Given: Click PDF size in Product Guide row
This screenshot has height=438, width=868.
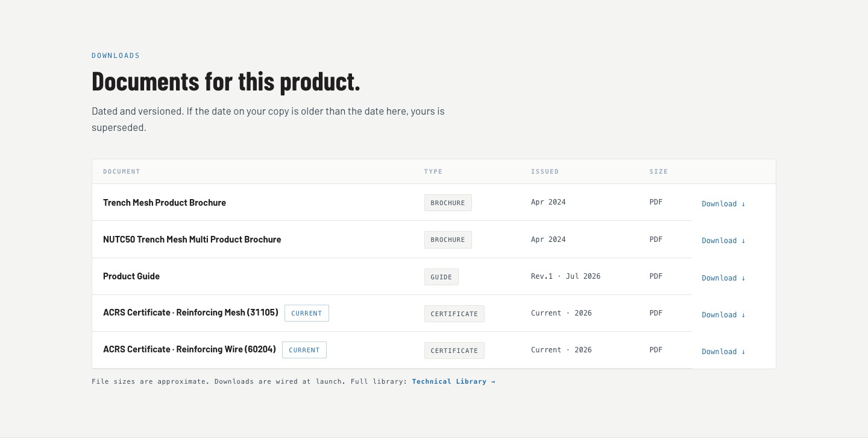Looking at the screenshot, I should pos(656,276).
